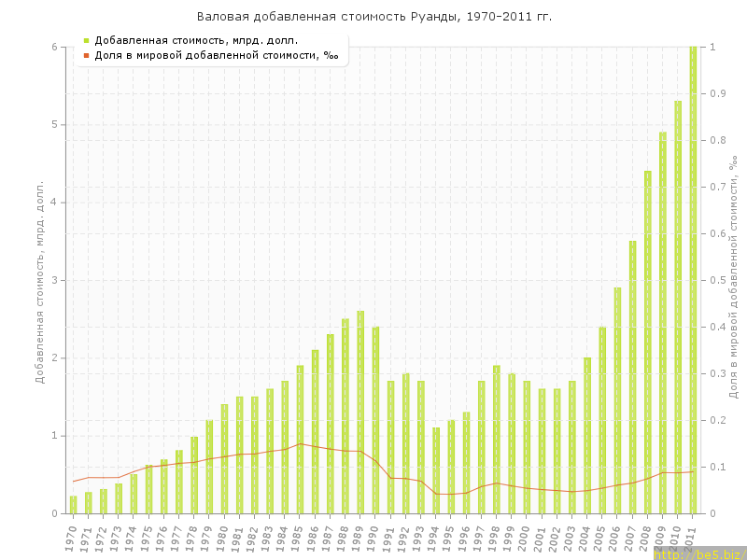Toggle the 'Добавленная стоимость, млрд. долл.' legend label

click(196, 40)
